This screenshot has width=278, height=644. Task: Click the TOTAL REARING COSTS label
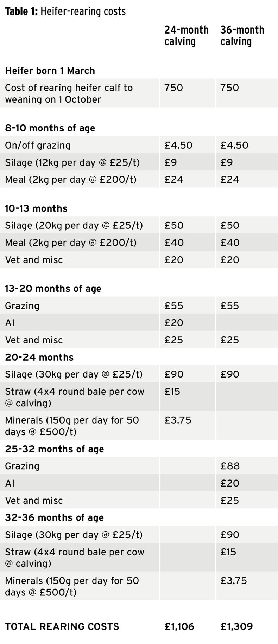coord(62,626)
